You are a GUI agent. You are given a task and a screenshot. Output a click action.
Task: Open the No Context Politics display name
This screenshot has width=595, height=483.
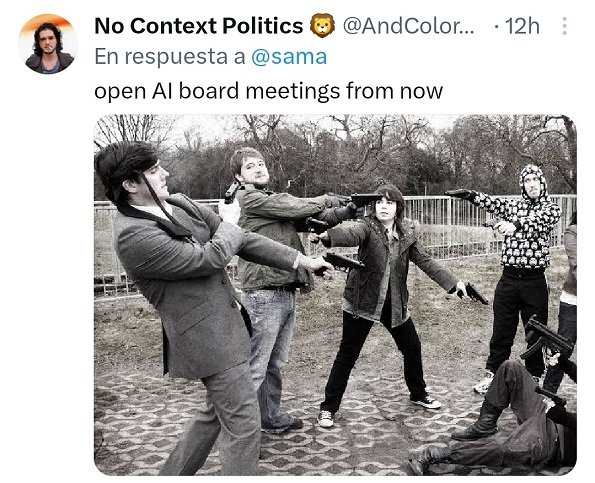[198, 26]
